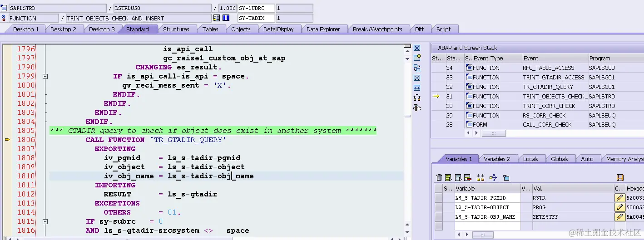
Task: Switch to the Desktop 3 tab
Action: (101, 29)
